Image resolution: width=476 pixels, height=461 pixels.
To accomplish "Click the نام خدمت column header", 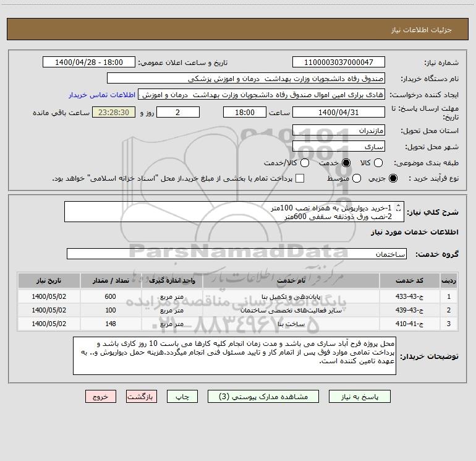I will [x=291, y=280].
